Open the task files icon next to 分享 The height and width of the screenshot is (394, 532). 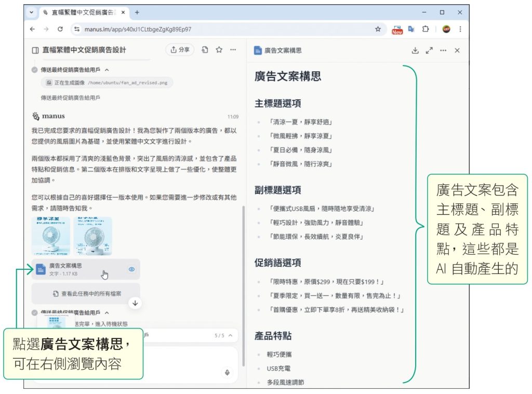coord(205,50)
